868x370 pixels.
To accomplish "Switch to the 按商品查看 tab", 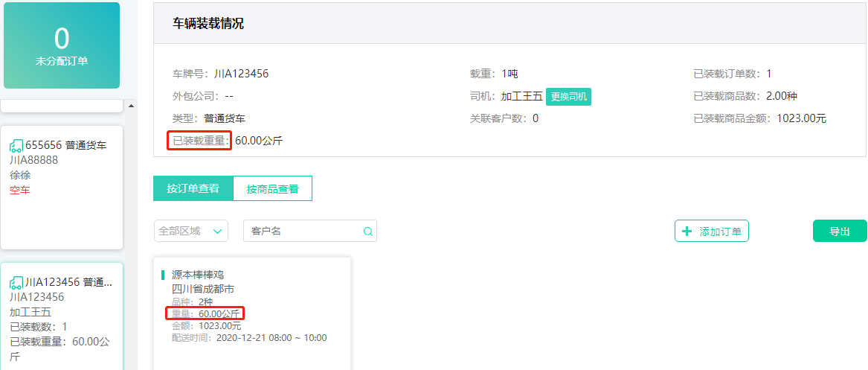I will pos(272,189).
